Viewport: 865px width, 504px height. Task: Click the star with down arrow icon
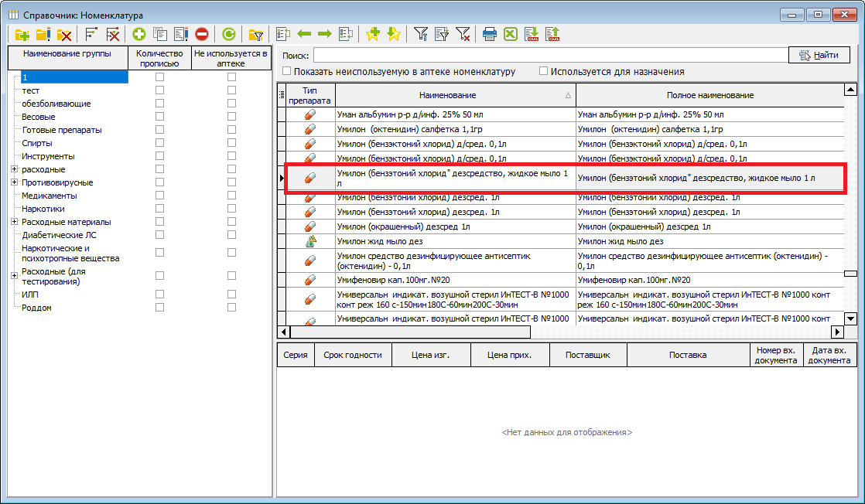point(394,34)
